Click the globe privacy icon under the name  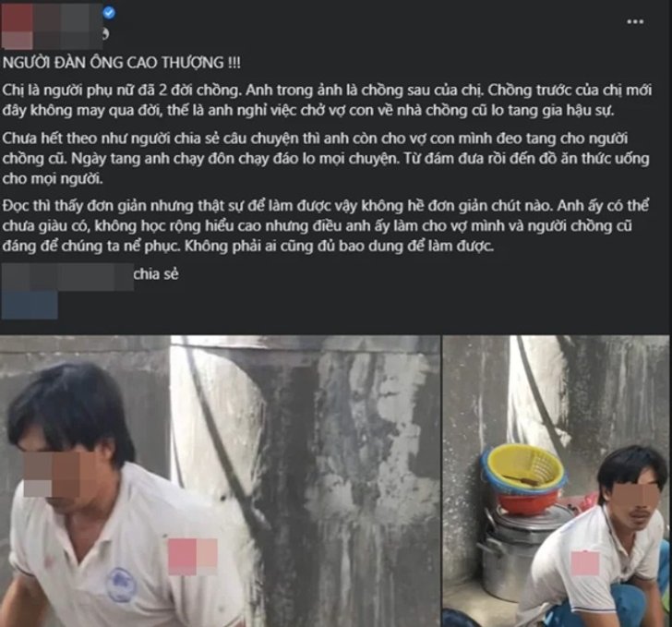104,34
